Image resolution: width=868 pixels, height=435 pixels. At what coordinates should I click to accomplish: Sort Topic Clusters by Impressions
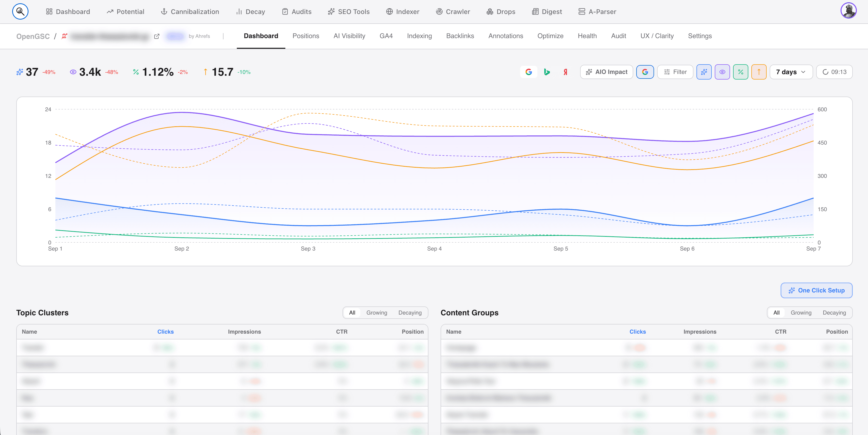pos(244,332)
